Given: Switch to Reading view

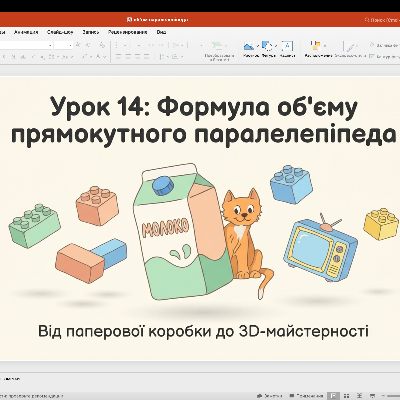Looking at the screenshot, I should point(359,396).
